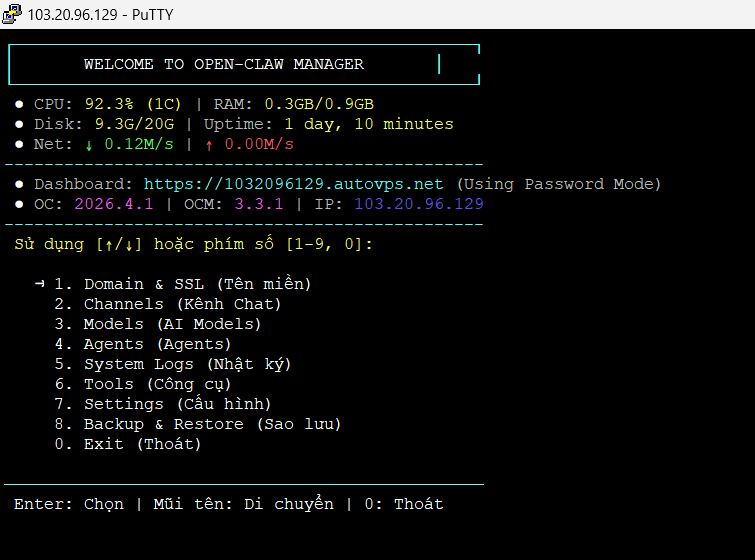
Task: Click the OC version 2026.4.1
Action: pos(114,204)
